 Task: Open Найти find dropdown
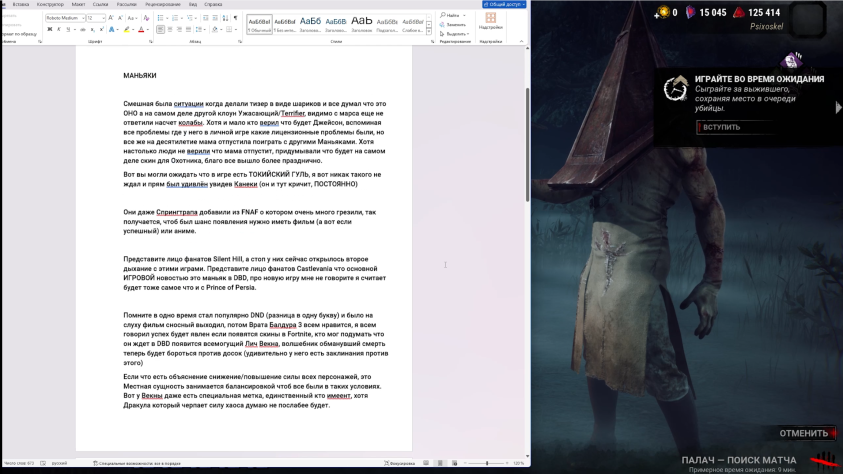[x=453, y=15]
